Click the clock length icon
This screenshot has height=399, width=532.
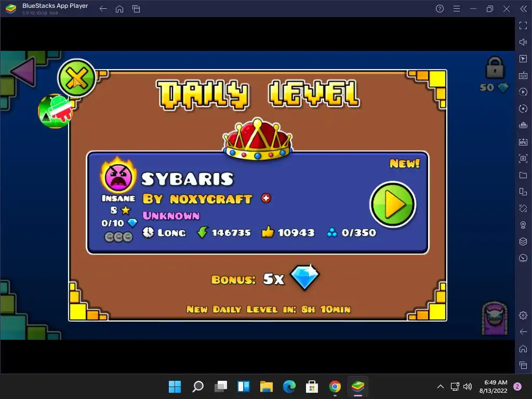pos(148,232)
